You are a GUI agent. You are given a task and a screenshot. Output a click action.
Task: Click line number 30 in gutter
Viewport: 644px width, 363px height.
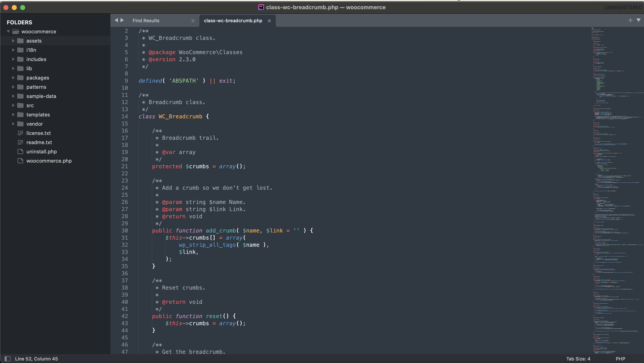click(x=124, y=231)
